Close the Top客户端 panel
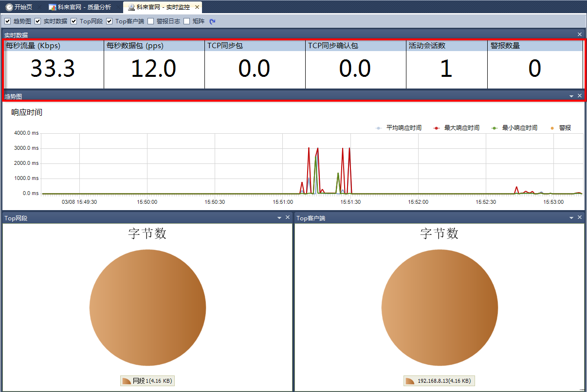Screen dimensions: 587x392 (x=579, y=217)
